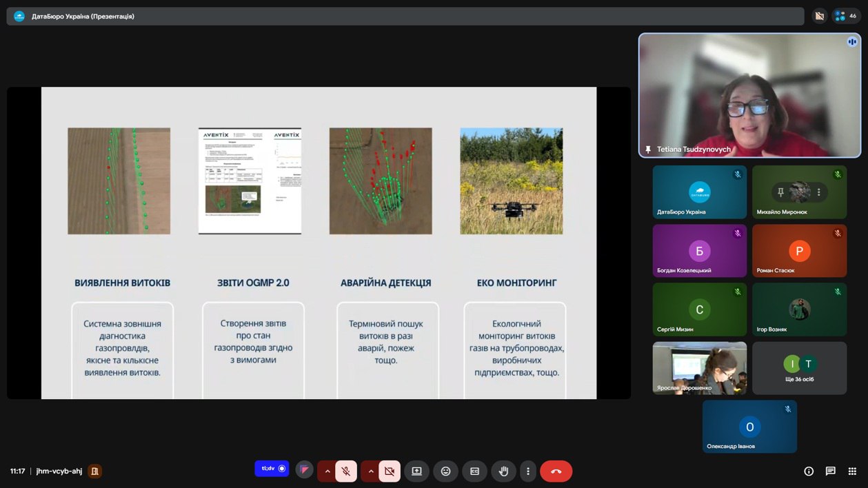Select Ярослав Дорошенко video thumbnail
The width and height of the screenshot is (868, 488).
tap(699, 368)
